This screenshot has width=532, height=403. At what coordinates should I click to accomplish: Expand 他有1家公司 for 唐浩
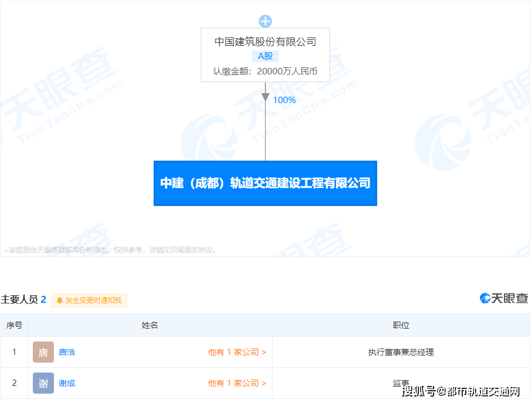237,352
